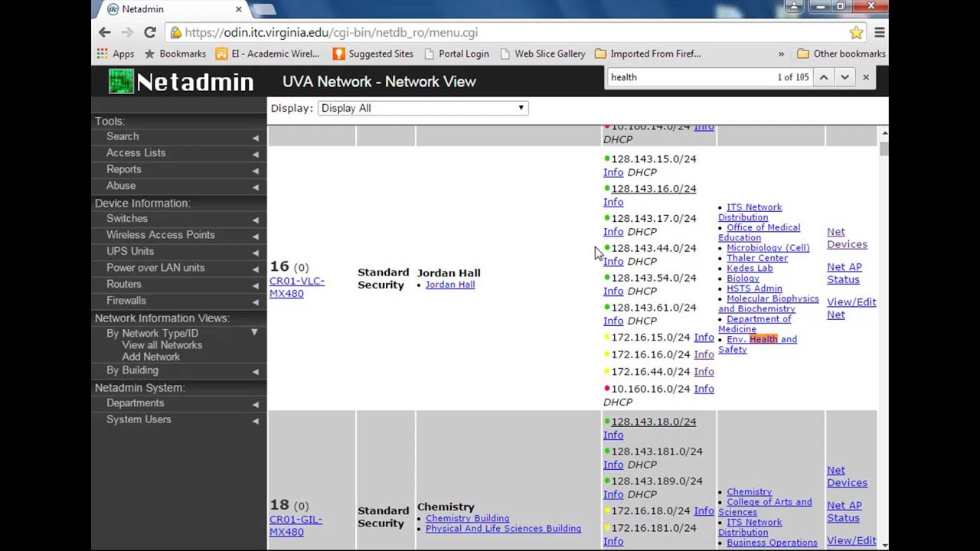Screen dimensions: 980x551
Task: Open Info for subnet 10.160.16.0/24
Action: click(x=704, y=389)
